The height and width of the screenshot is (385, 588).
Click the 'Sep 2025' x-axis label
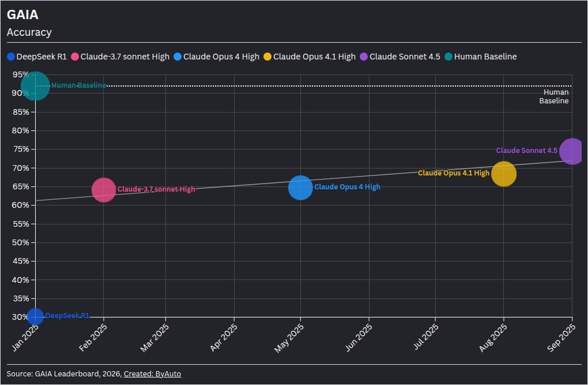(x=561, y=338)
